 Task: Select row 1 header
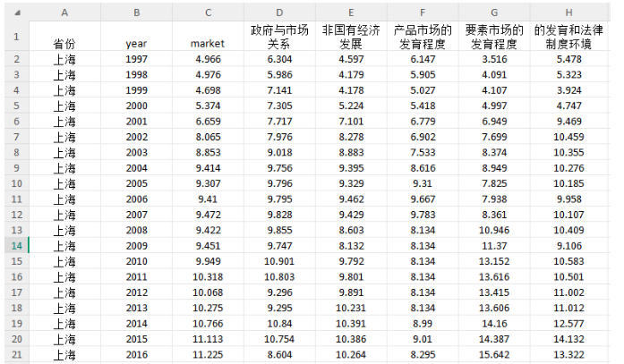[x=16, y=37]
